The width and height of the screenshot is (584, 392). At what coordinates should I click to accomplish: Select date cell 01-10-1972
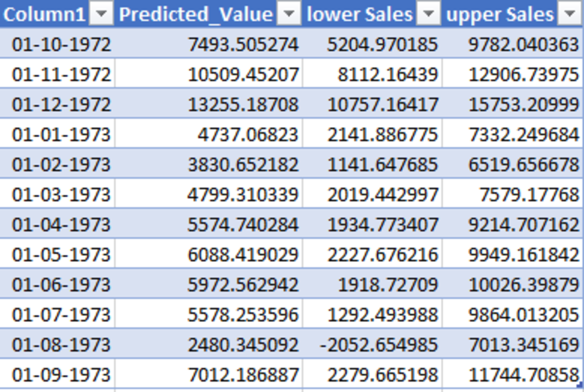pos(61,45)
